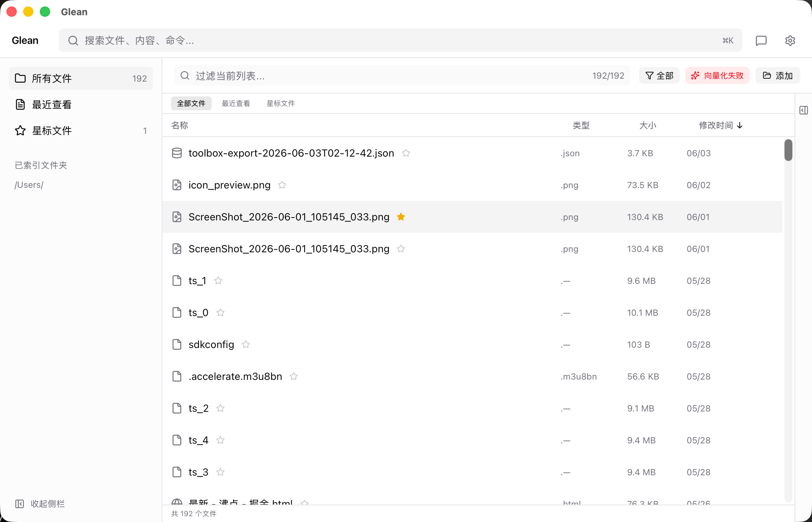Switch to the 最近查看 tab
Image resolution: width=812 pixels, height=522 pixels.
(236, 103)
